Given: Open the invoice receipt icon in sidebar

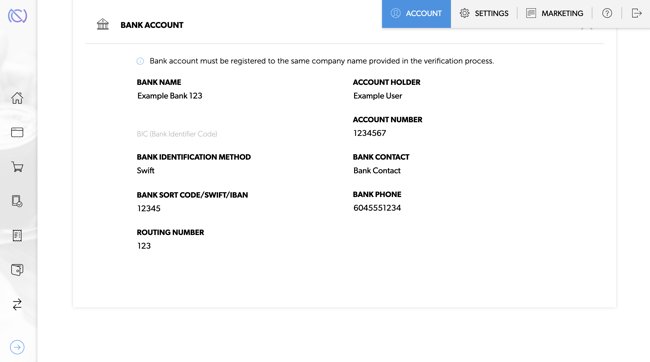Looking at the screenshot, I should (x=17, y=236).
